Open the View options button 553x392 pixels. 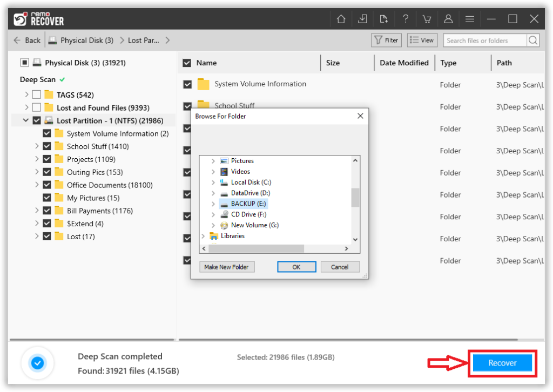pos(422,40)
